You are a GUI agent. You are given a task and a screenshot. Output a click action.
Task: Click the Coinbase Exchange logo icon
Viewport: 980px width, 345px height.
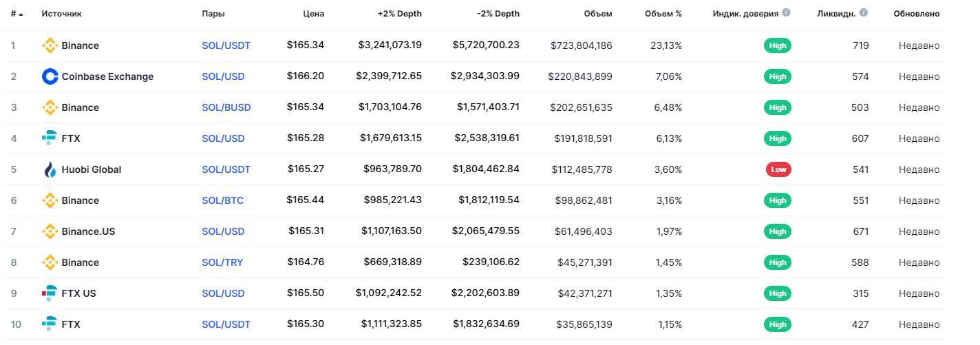pos(50,76)
